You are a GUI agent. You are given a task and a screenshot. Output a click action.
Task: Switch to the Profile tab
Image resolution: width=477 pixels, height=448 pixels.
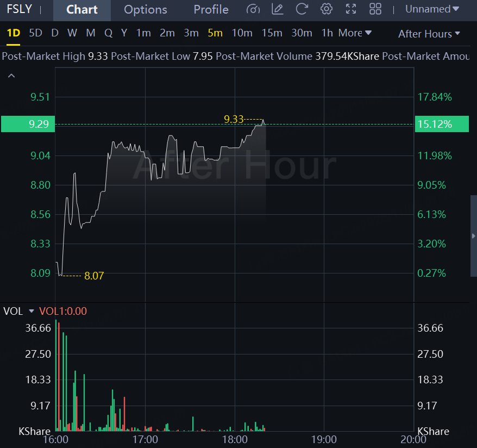pyautogui.click(x=211, y=10)
